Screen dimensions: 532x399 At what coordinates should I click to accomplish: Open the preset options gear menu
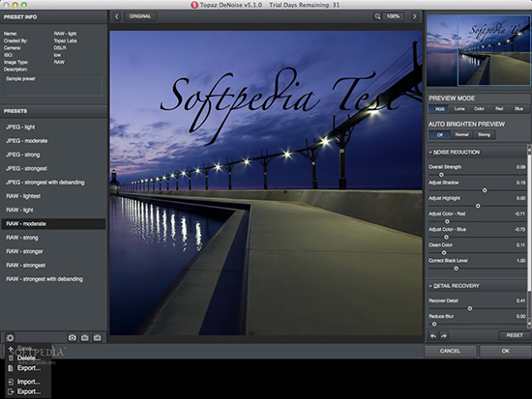11,337
